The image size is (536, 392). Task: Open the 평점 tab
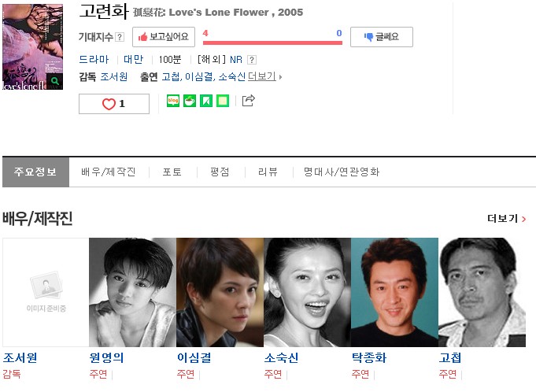pyautogui.click(x=220, y=172)
